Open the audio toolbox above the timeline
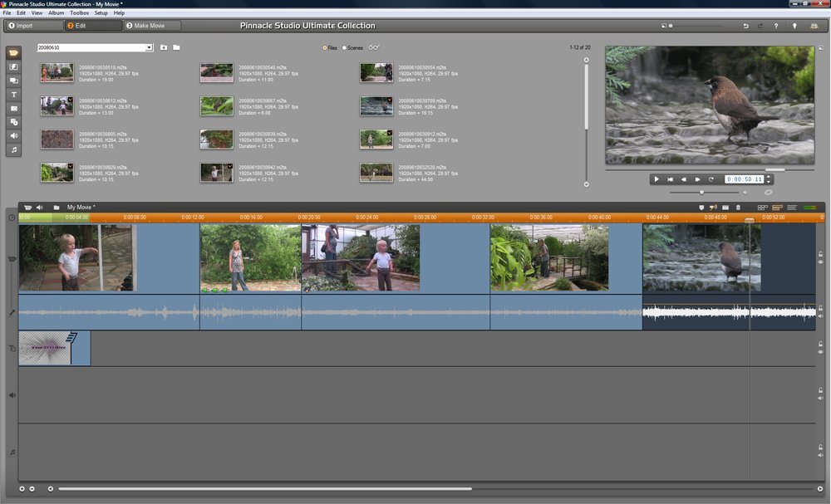Viewport: 831px width, 504px height. [x=40, y=208]
